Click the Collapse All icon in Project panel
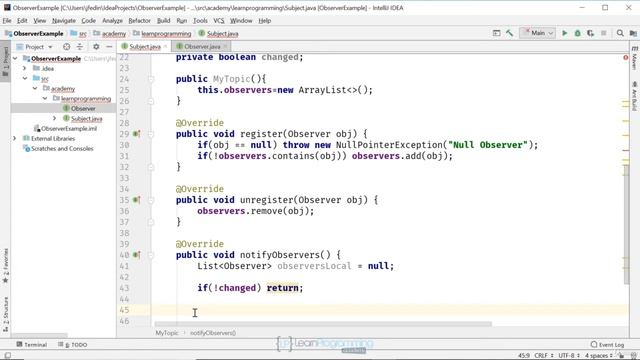Image resolution: width=640 pixels, height=360 pixels. click(x=80, y=47)
